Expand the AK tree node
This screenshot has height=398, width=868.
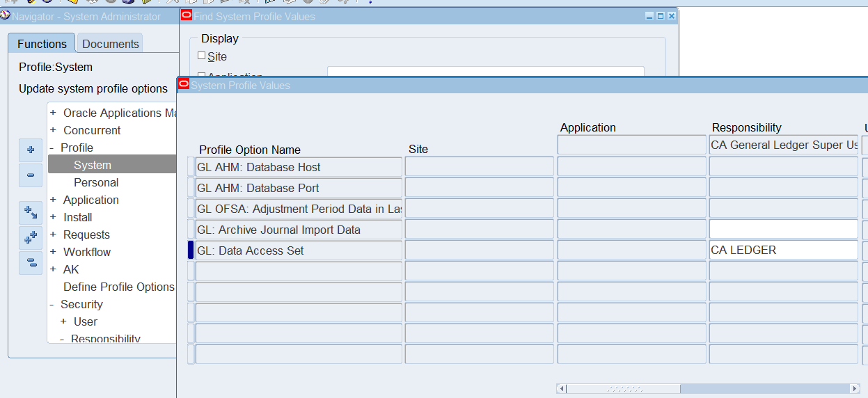(53, 269)
